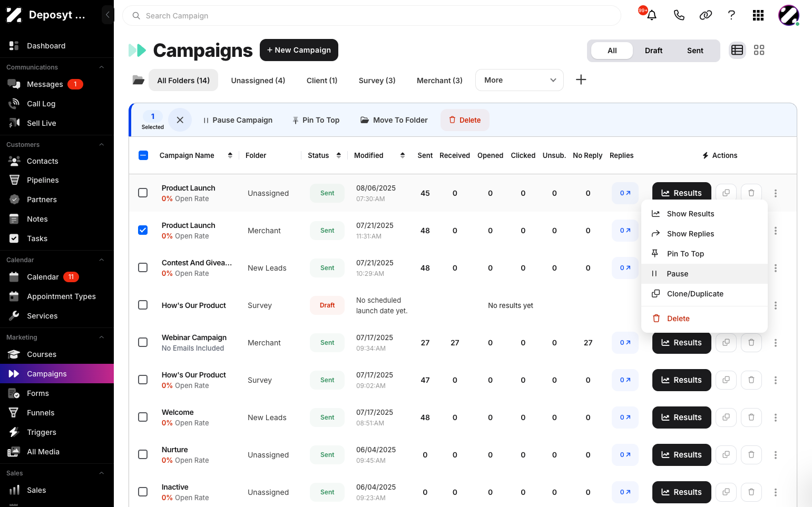Viewport: 812px width, 507px height.
Task: Open the apps grid launcher
Action: click(758, 15)
